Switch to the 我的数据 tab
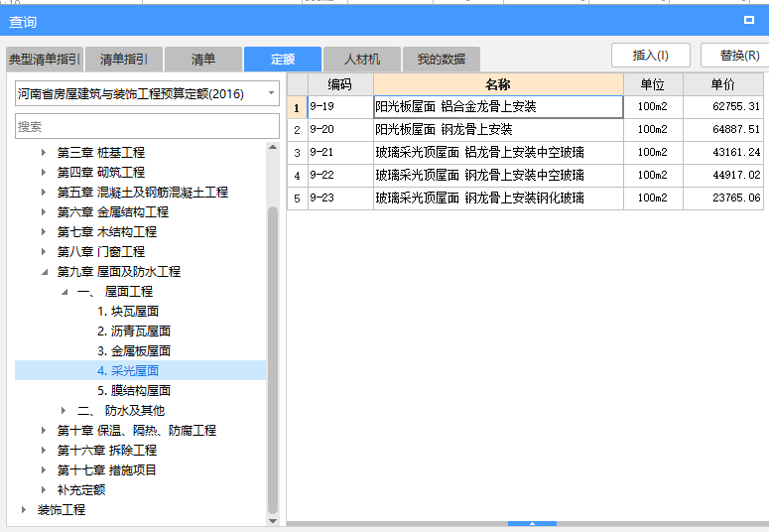 [442, 60]
